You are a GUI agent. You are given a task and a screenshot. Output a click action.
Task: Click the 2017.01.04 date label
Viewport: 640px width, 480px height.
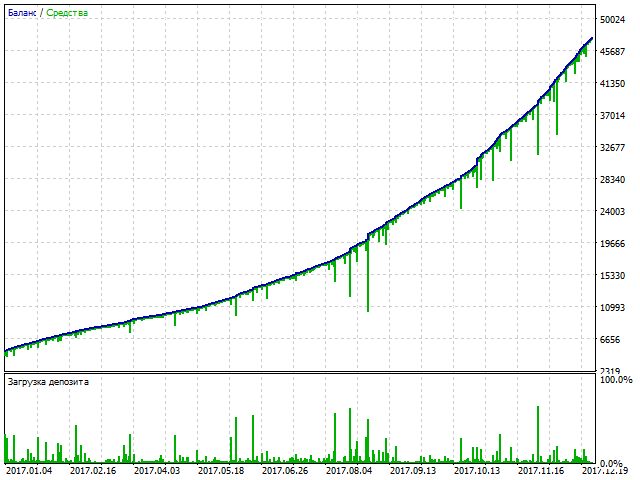click(29, 471)
